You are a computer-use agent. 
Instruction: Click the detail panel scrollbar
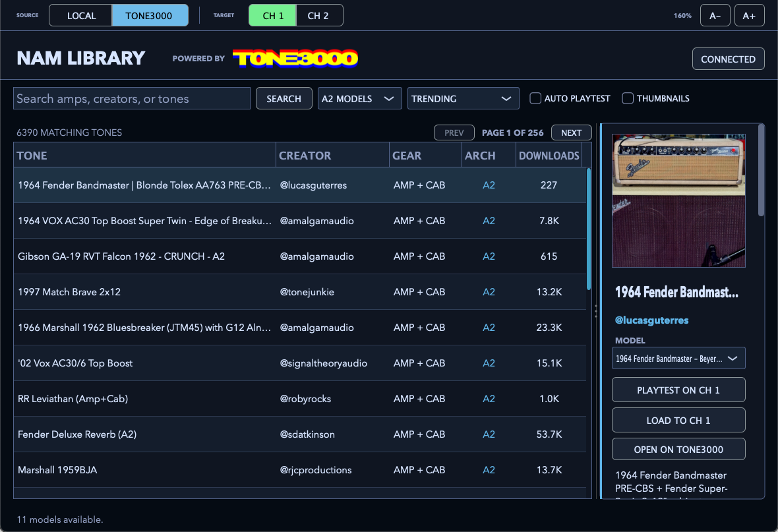[761, 169]
